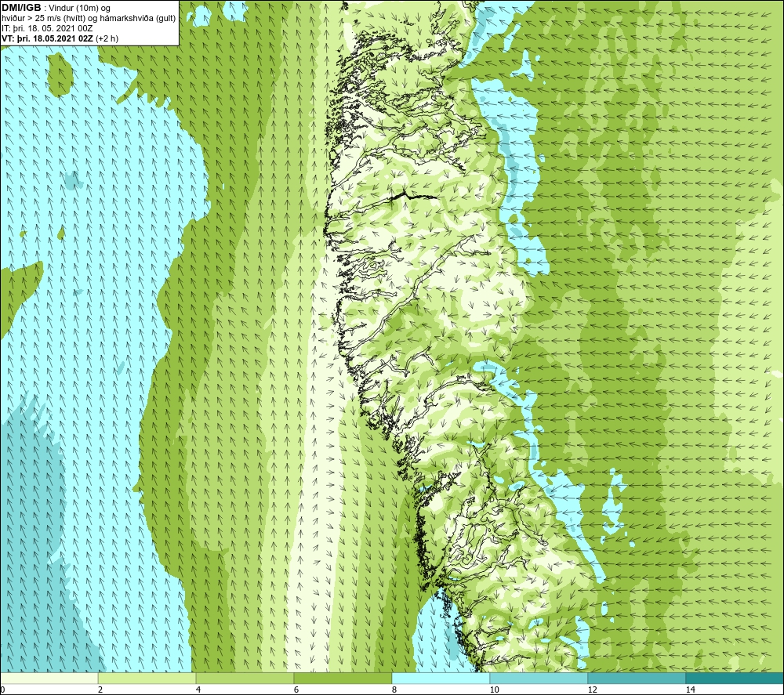Click the '4' label on the wind scale
Image resolution: width=784 pixels, height=695 pixels.
[x=198, y=690]
